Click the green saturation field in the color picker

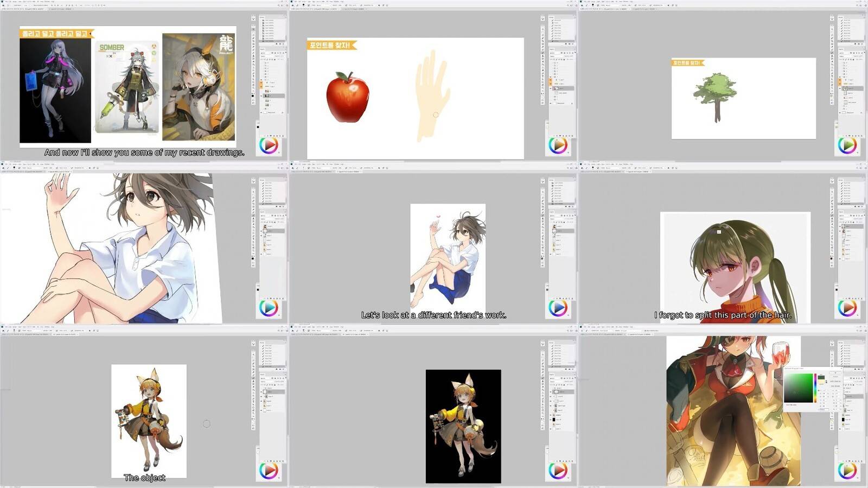click(x=799, y=388)
